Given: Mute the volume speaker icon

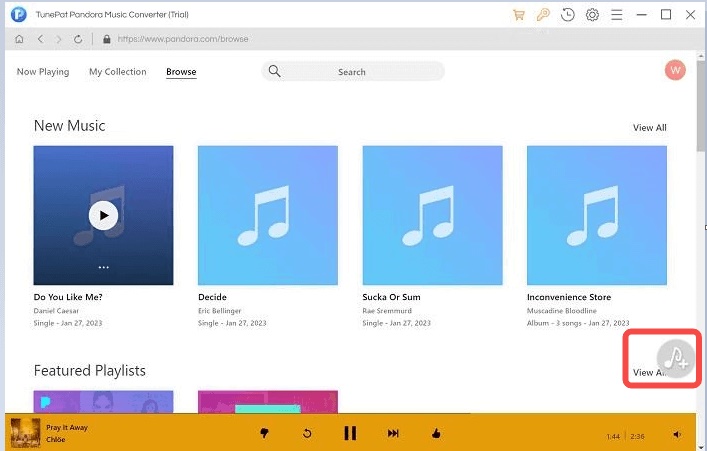Looking at the screenshot, I should [x=677, y=434].
